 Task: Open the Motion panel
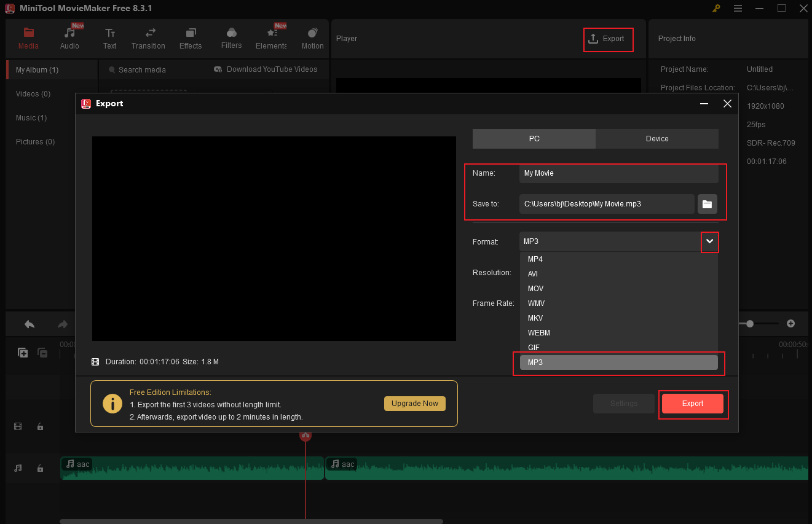click(x=312, y=37)
